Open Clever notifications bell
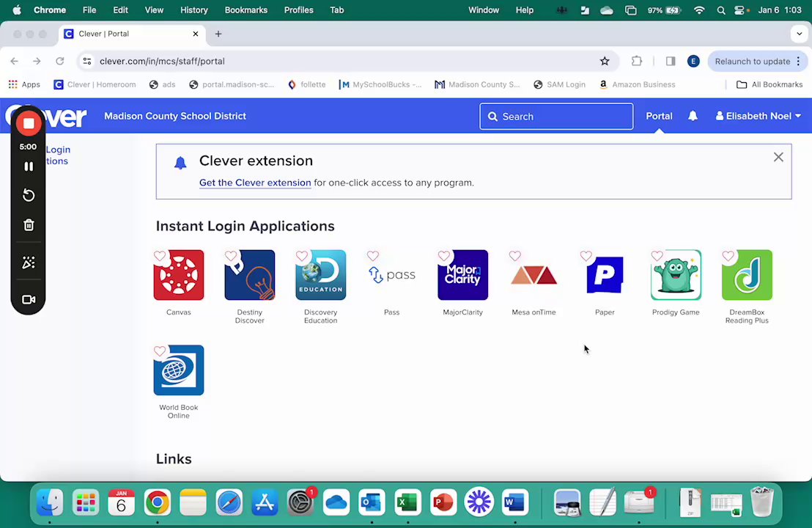 pyautogui.click(x=693, y=116)
